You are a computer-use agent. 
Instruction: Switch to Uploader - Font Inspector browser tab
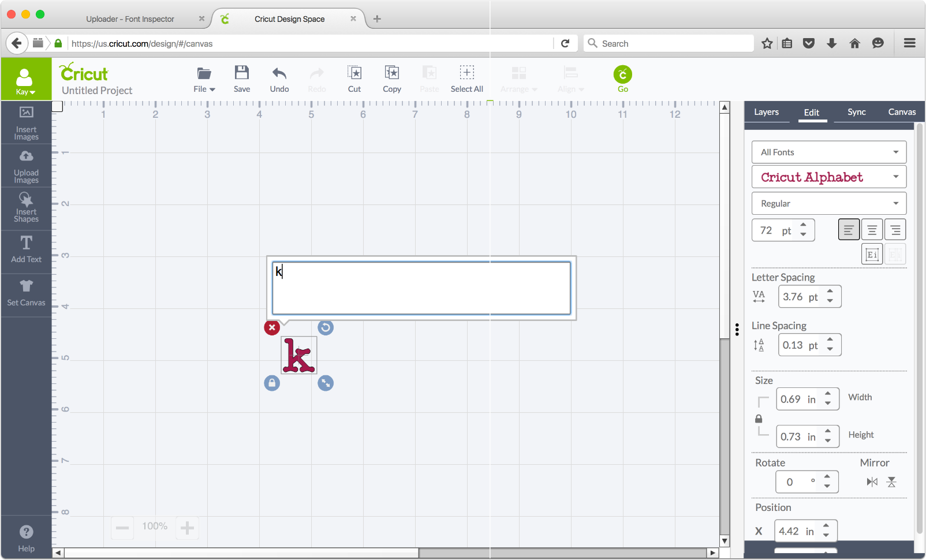pyautogui.click(x=130, y=19)
